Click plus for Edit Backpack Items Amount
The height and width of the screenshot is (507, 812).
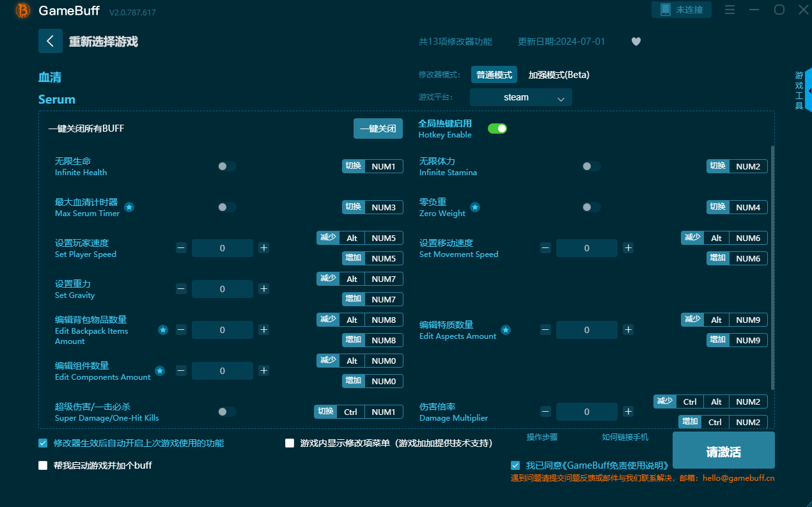pos(263,330)
